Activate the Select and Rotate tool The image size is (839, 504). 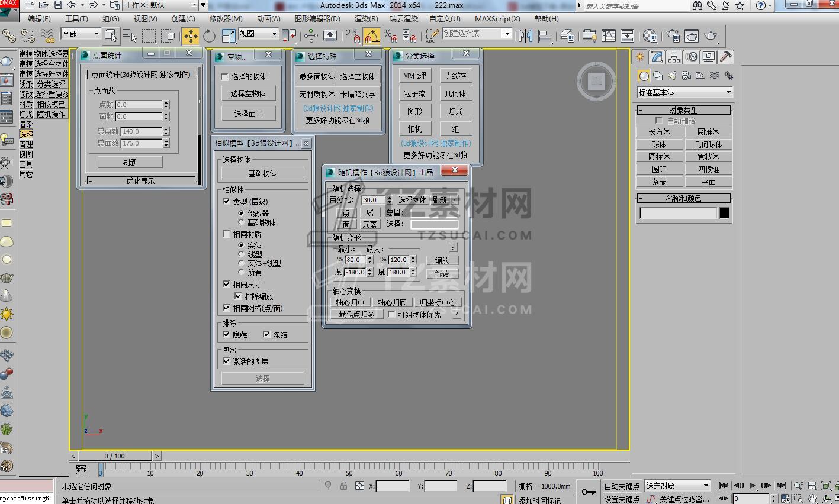coord(209,36)
